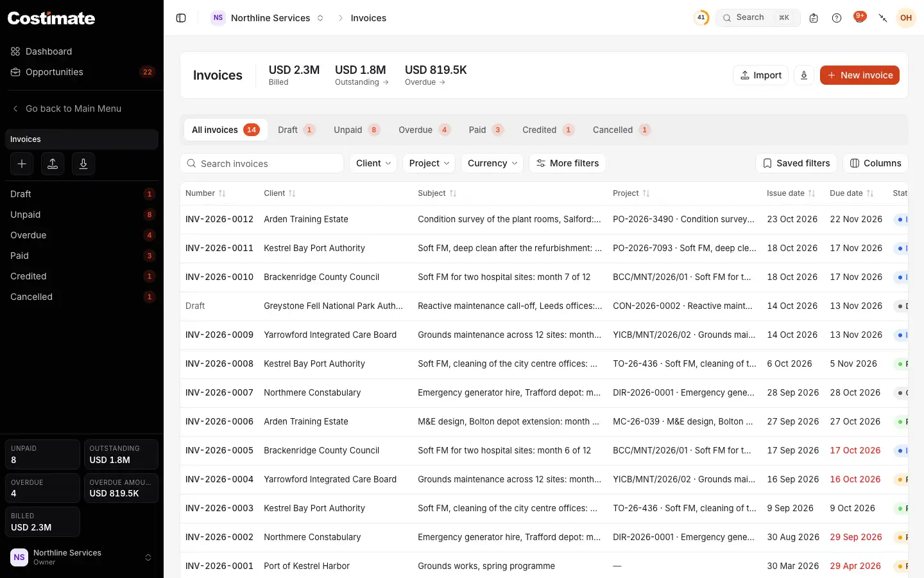
Task: Sort table by the Subject column
Action: (x=437, y=193)
